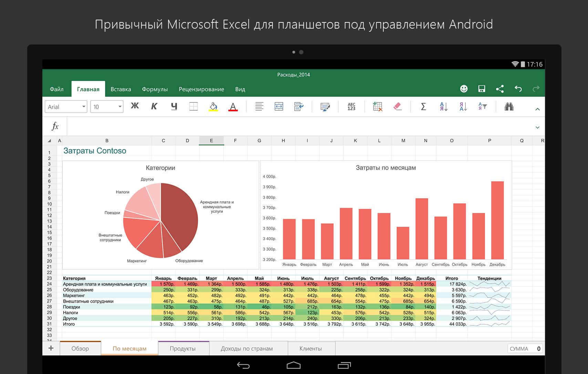Toggle italic formatting К button
The width and height of the screenshot is (588, 374).
coord(154,107)
